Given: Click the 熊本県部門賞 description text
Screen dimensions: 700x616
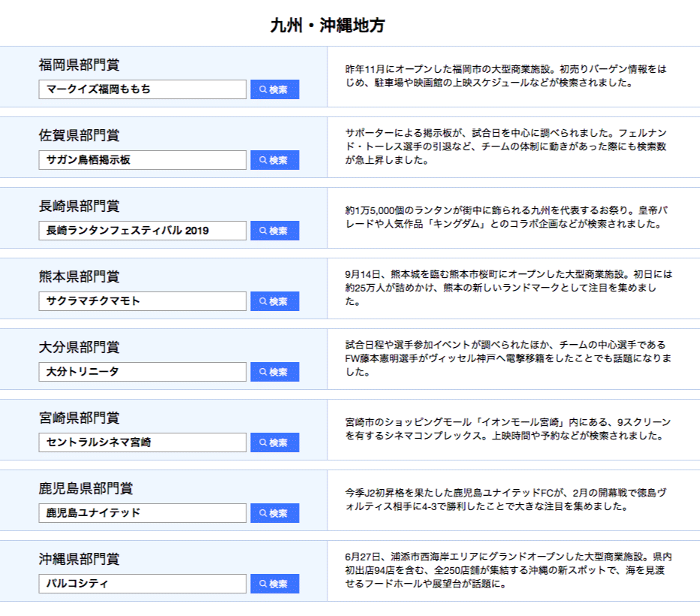Looking at the screenshot, I should 508,288.
